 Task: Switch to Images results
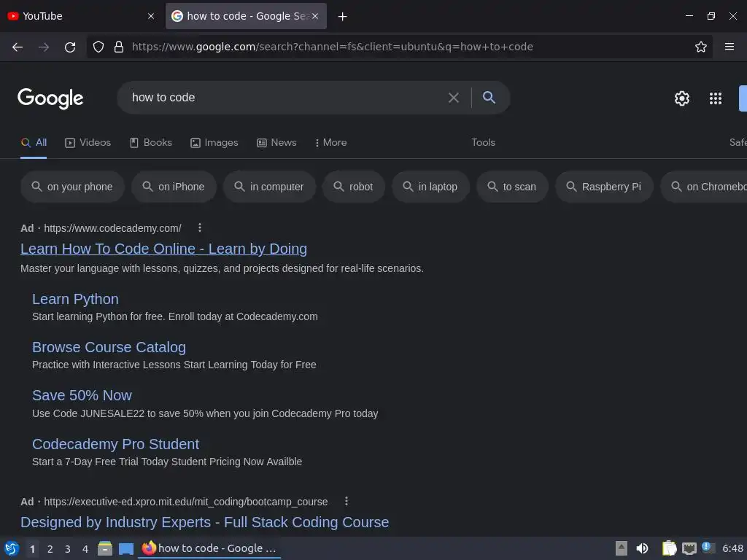(214, 142)
